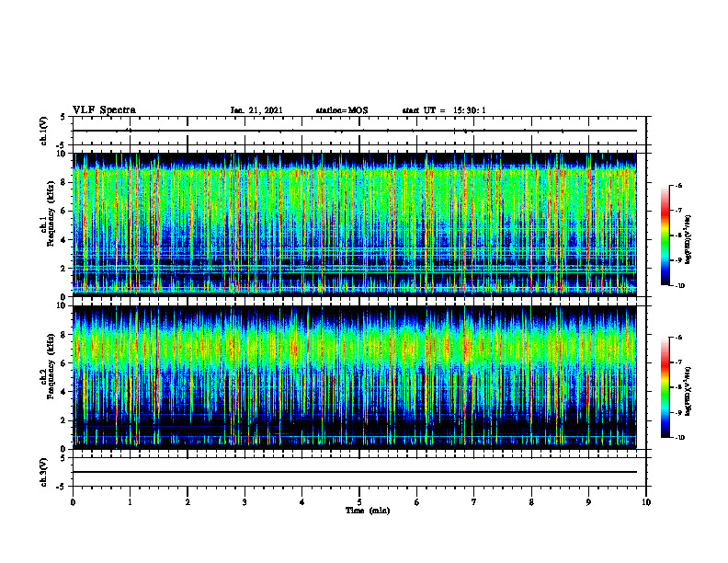Click the ch.2 spectrogram plot area
728x563 pixels.
355,377
